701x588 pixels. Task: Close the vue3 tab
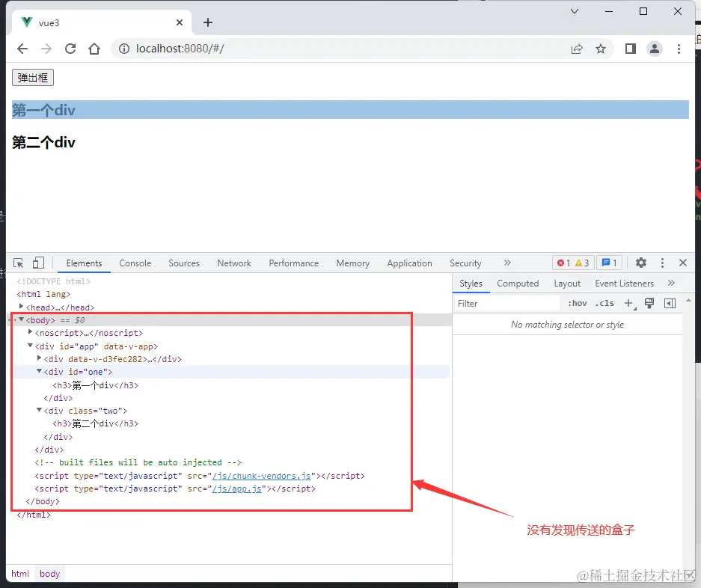pyautogui.click(x=180, y=22)
